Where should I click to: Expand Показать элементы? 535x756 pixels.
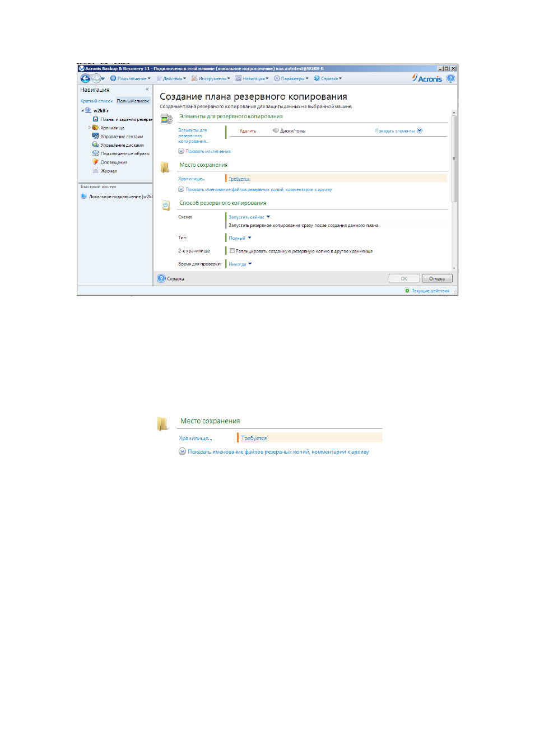point(398,130)
